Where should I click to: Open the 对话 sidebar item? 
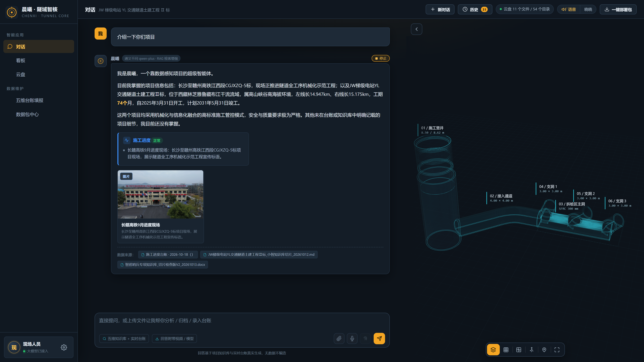point(39,46)
